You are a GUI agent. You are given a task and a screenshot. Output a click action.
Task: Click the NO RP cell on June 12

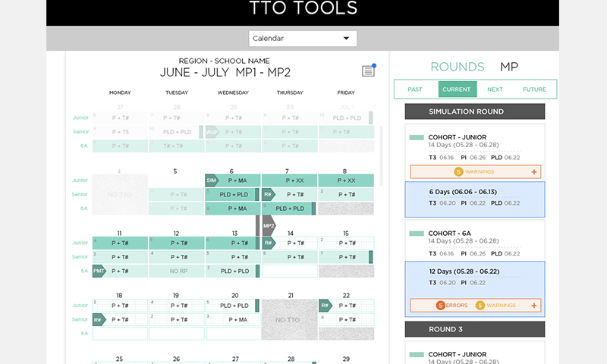[177, 271]
